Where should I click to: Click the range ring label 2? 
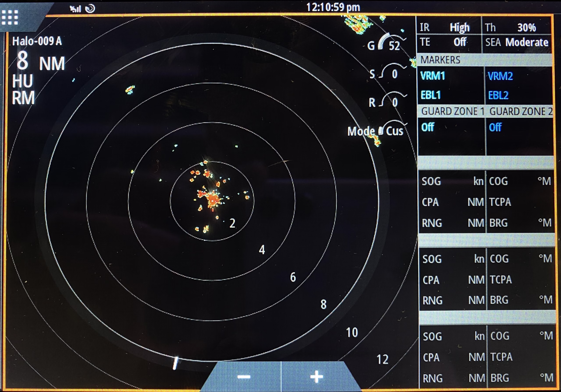pos(232,223)
